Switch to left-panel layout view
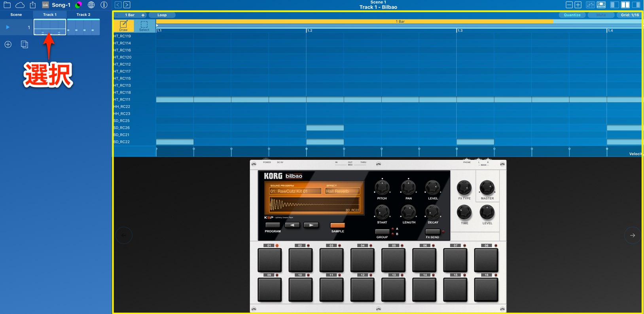This screenshot has height=314, width=644. (615, 5)
